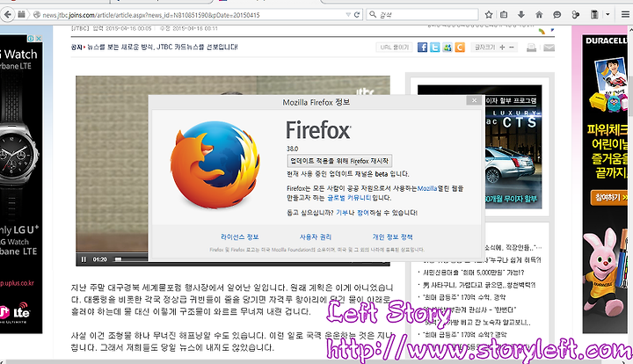The image size is (633, 364).
Task: Open the site identity globe icon
Action: point(37,15)
